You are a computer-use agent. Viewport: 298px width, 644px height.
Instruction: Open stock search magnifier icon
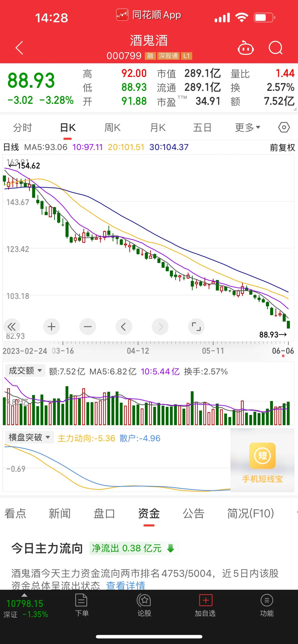275,47
